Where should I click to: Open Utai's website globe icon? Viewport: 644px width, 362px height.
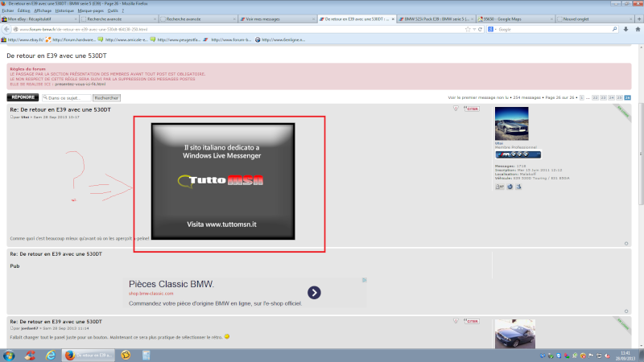pos(510,187)
